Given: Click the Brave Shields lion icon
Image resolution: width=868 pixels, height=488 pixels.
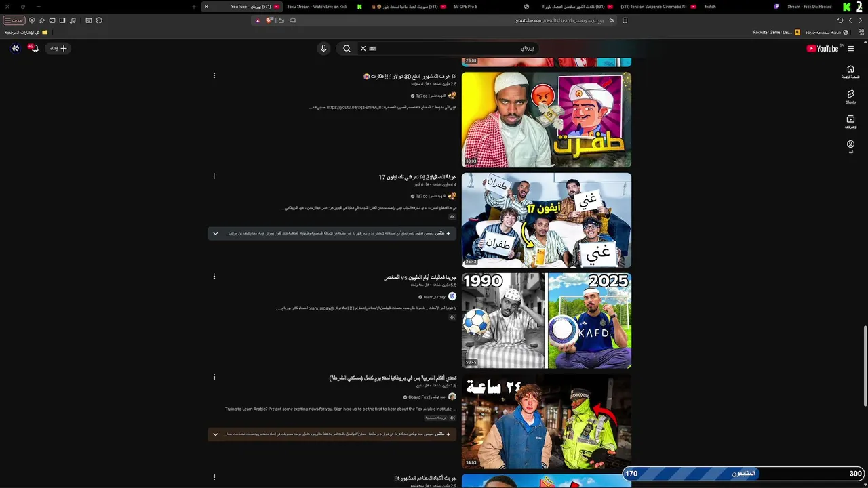Looking at the screenshot, I should (x=269, y=20).
